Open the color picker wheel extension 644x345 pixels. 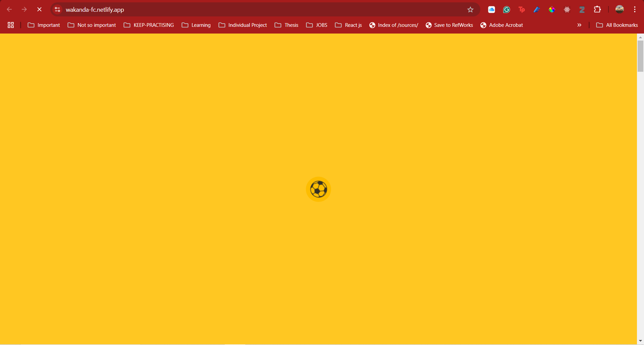(552, 10)
